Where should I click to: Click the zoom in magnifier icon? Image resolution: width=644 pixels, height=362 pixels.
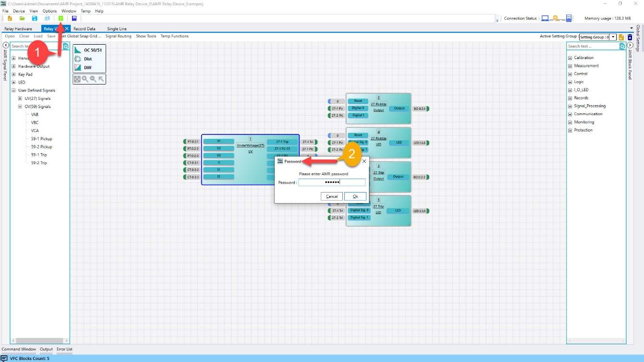[85, 79]
